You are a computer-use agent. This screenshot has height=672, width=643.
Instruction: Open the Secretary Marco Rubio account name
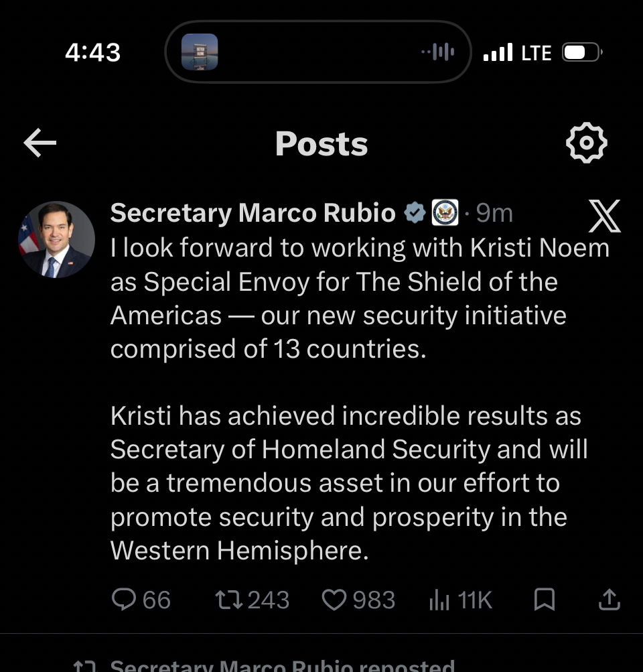click(253, 213)
